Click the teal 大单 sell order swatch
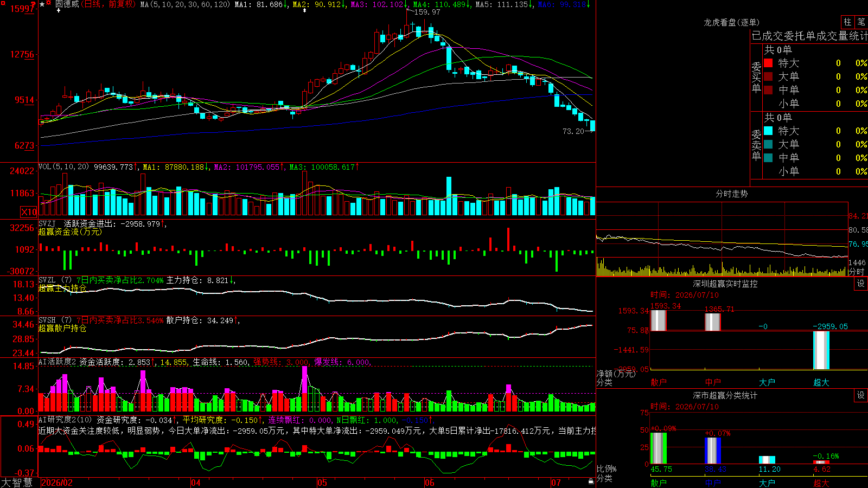The image size is (868, 488). (768, 144)
